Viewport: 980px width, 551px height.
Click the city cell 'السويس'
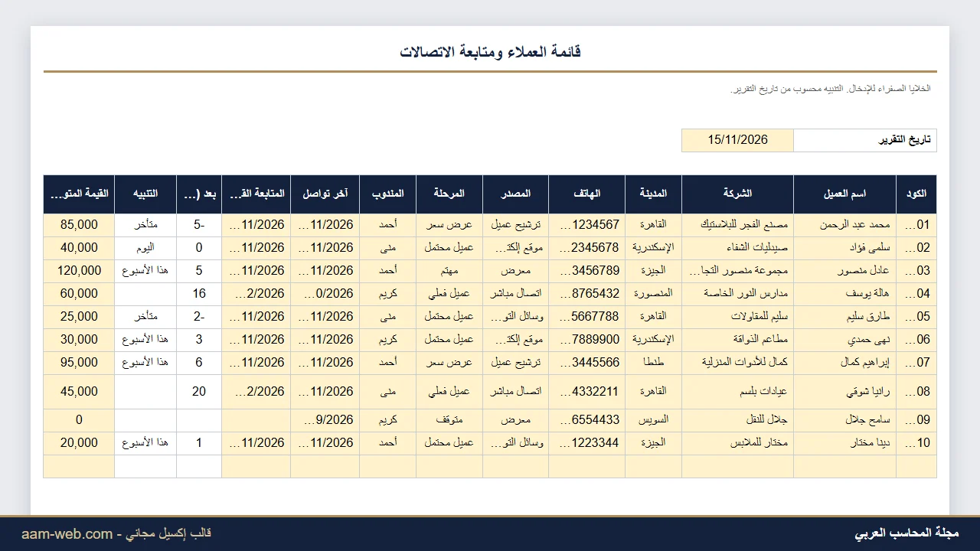pos(654,420)
